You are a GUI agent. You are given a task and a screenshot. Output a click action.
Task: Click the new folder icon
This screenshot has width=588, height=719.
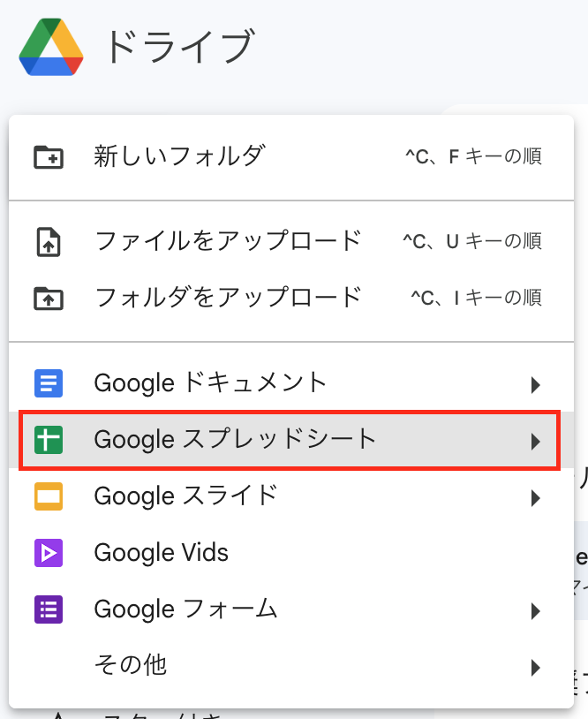(48, 157)
